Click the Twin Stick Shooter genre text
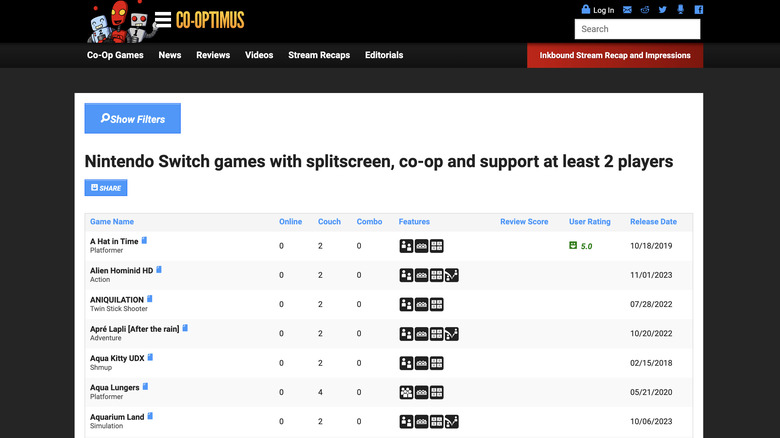780x438 pixels. [119, 309]
